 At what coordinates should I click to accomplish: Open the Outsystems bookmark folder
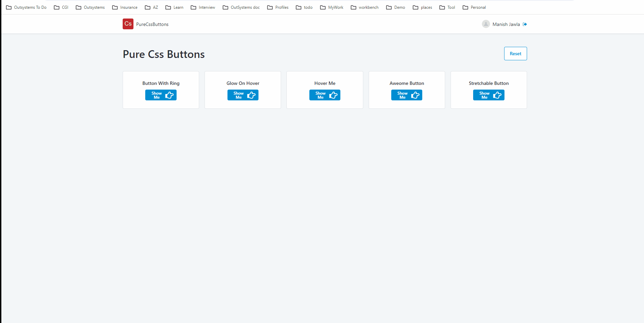click(90, 7)
